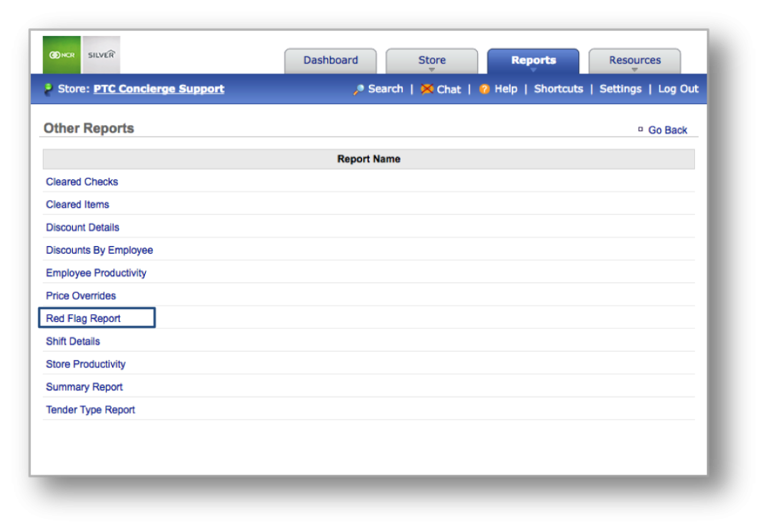The width and height of the screenshot is (767, 532).
Task: Open the Discount Details report
Action: [x=82, y=228]
